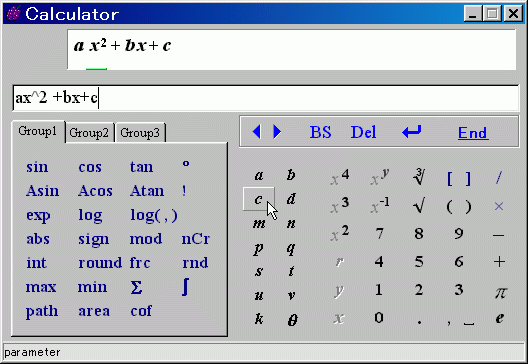
Task: Move cursor right with the right arrow
Action: click(277, 132)
